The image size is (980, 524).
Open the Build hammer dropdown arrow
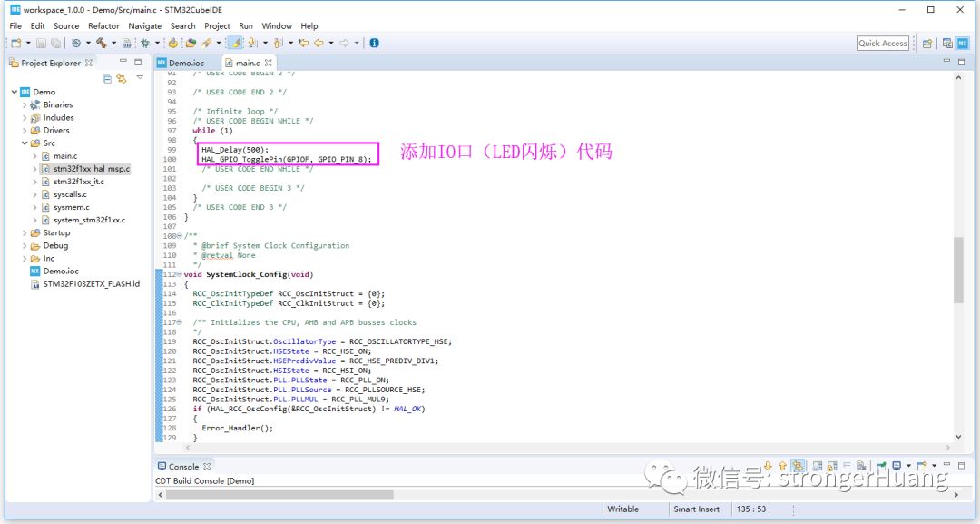pyautogui.click(x=113, y=44)
